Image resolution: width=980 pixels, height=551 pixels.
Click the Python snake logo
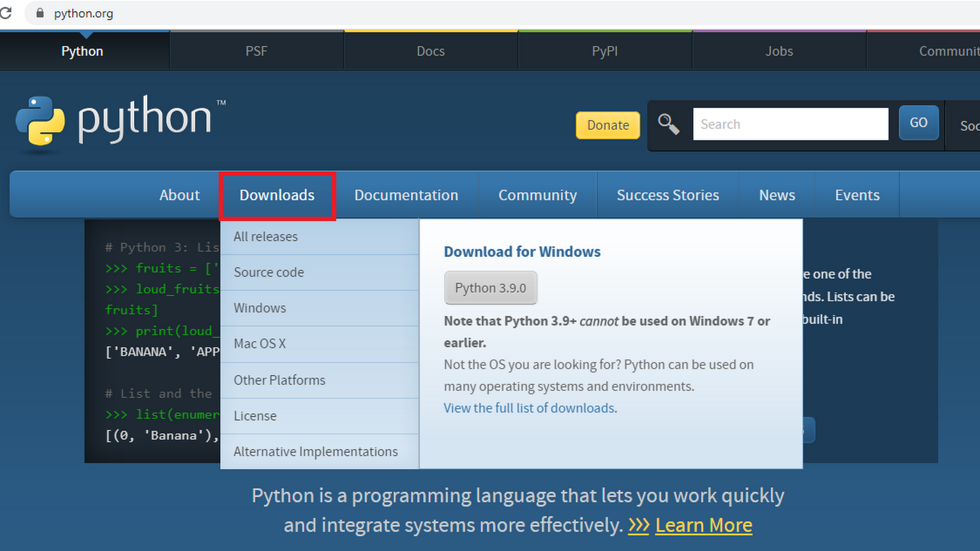tap(40, 121)
